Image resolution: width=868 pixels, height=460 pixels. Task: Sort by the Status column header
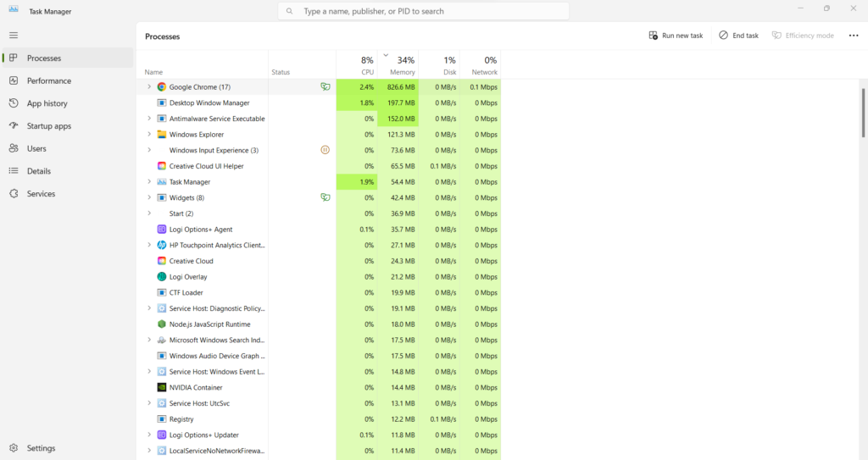tap(302, 64)
